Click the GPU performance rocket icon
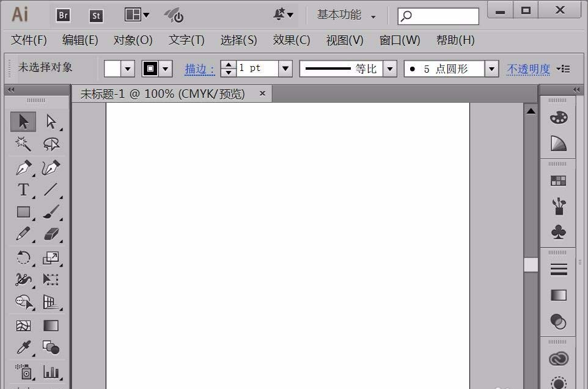The width and height of the screenshot is (588, 389). [174, 15]
